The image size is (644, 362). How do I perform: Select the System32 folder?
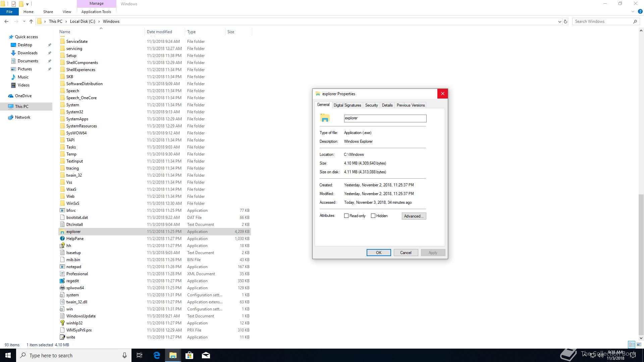tap(155, 112)
